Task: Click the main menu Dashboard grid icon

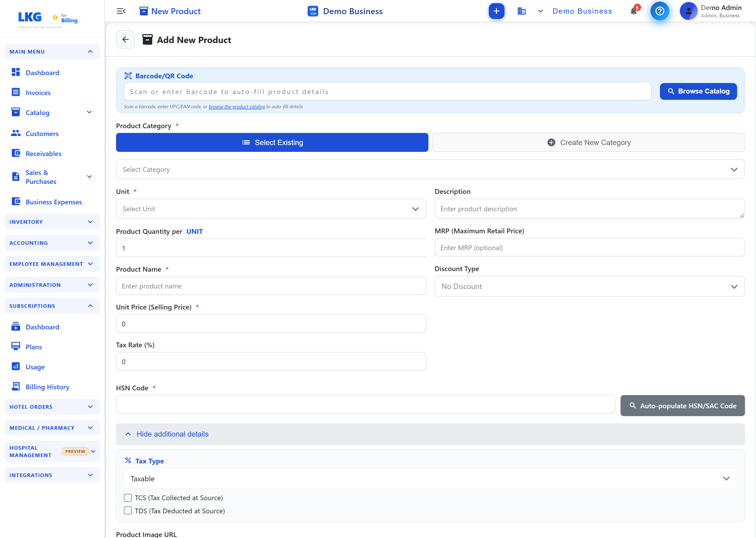Action: pos(15,72)
